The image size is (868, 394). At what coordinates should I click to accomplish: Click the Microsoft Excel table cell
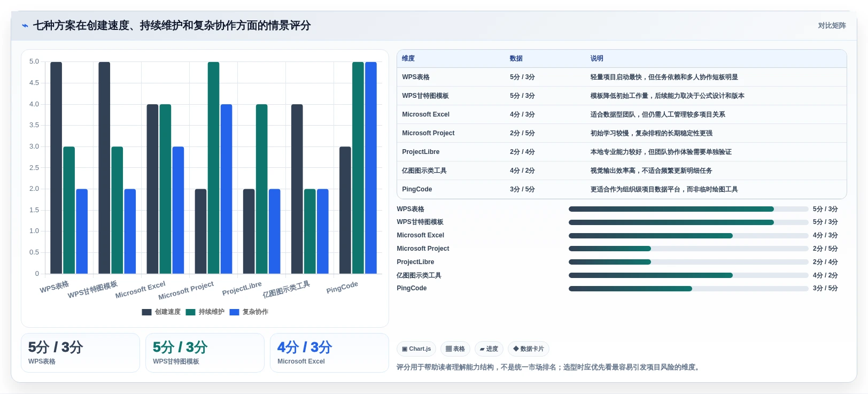point(425,114)
